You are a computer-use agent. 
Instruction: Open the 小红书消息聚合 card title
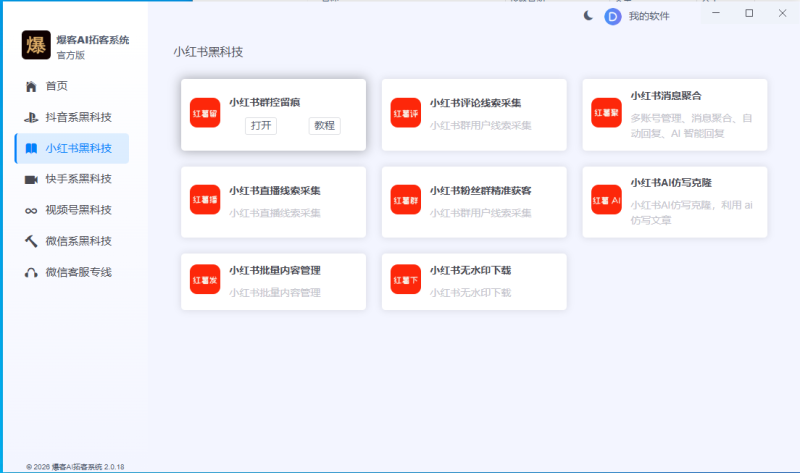pos(666,96)
